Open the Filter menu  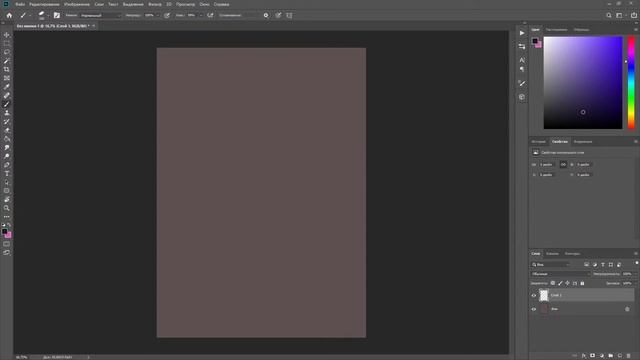(155, 4)
